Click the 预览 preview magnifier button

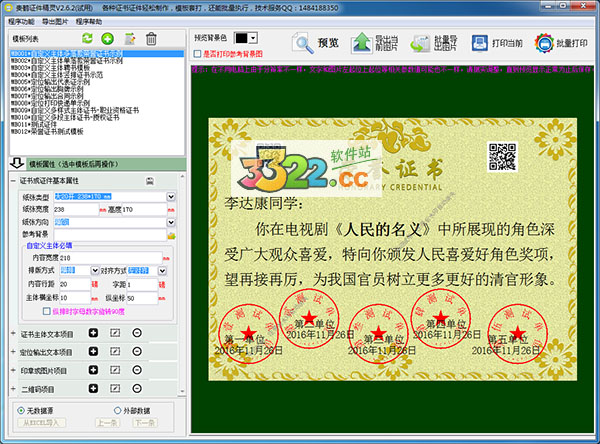tap(317, 43)
